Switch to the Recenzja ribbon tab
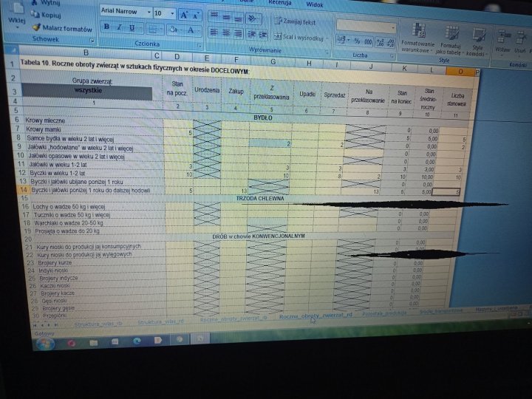This screenshot has width=532, height=399. pyautogui.click(x=279, y=3)
